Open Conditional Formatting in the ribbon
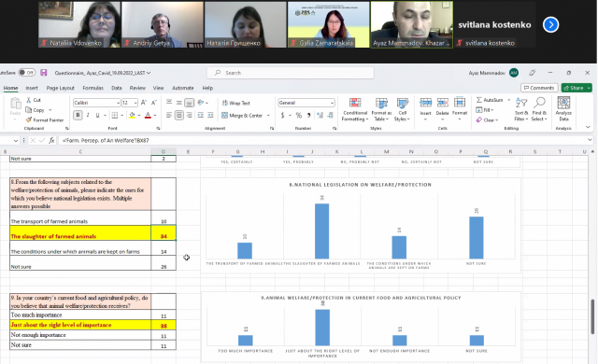This screenshot has width=598, height=364. click(x=355, y=109)
